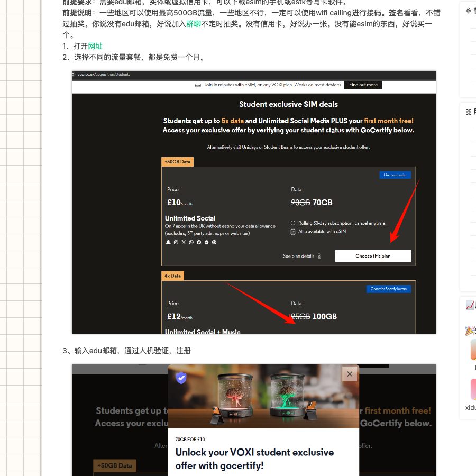
Task: Click the eSIM icon in the top banner
Action: 198,85
